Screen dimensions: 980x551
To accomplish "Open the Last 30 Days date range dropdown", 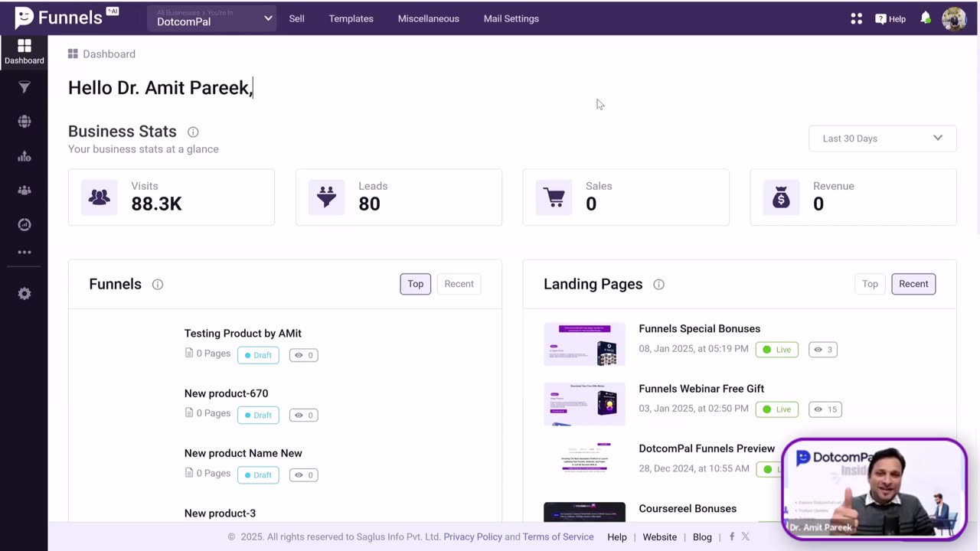I will tap(882, 139).
